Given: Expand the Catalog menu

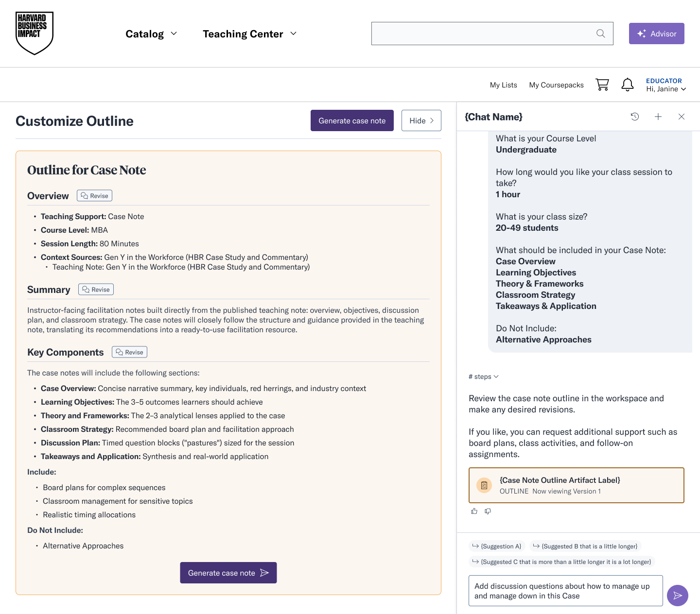Looking at the screenshot, I should click(x=151, y=34).
